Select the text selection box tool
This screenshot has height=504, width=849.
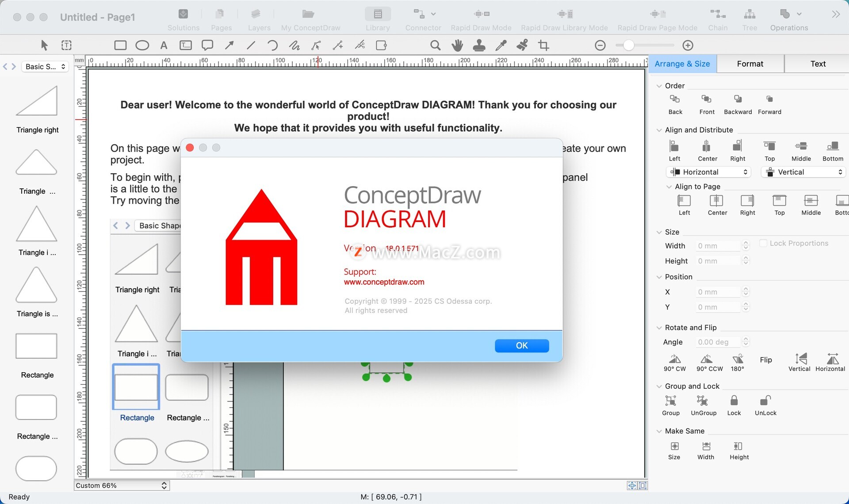[x=66, y=45]
